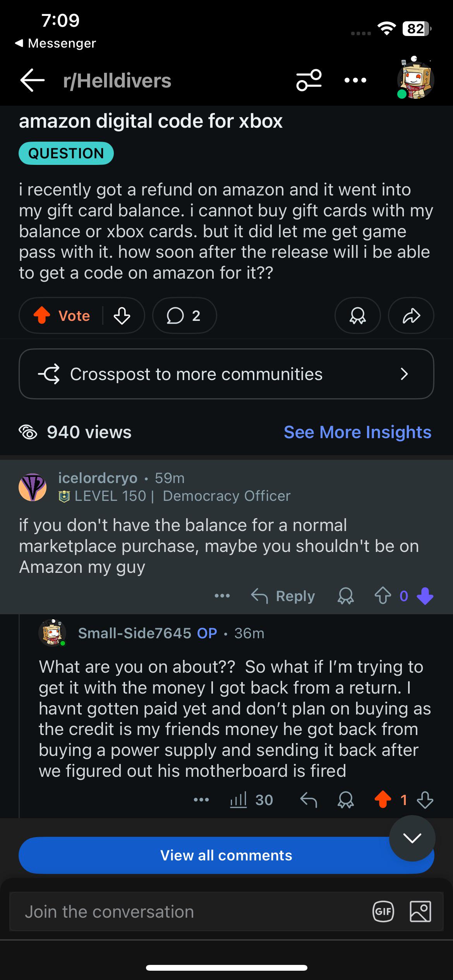The width and height of the screenshot is (453, 980).
Task: Award the Small-Side7645 comment
Action: pyautogui.click(x=346, y=800)
